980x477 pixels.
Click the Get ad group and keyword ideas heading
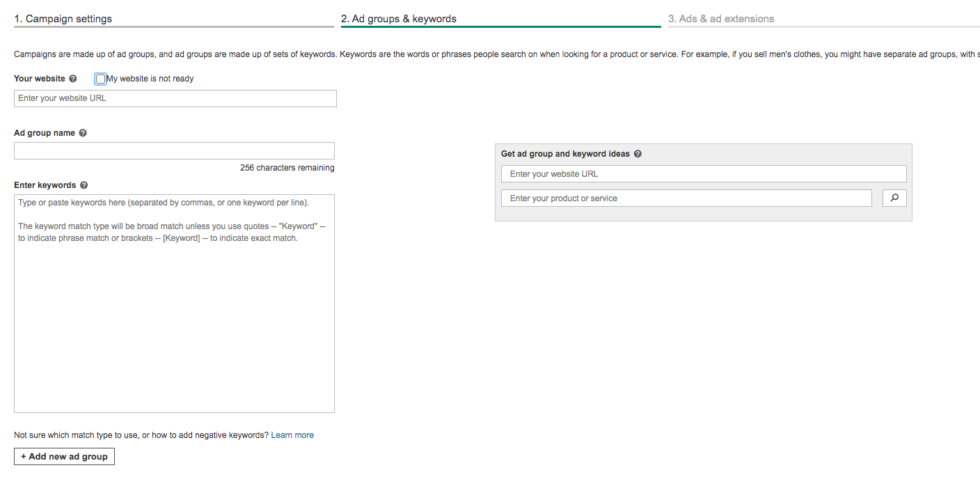(565, 154)
